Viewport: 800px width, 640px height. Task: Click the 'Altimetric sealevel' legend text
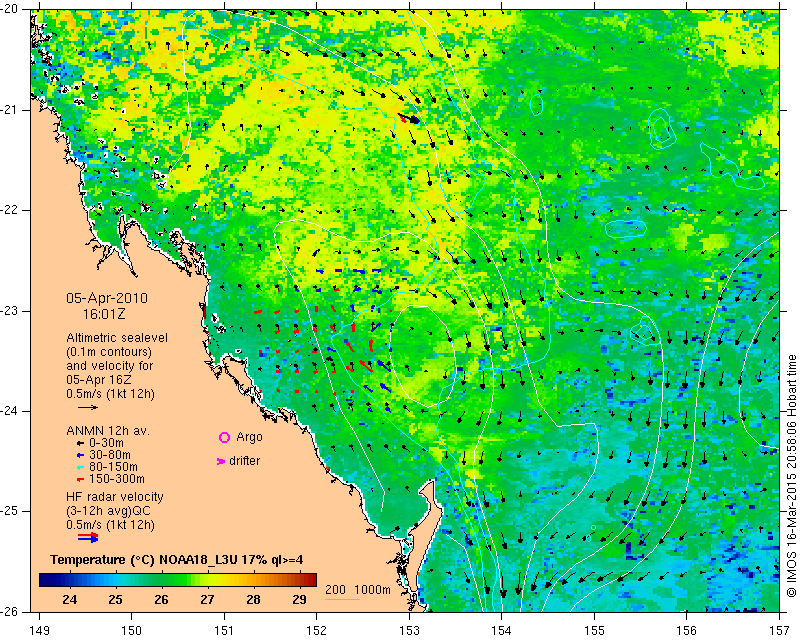pyautogui.click(x=117, y=338)
